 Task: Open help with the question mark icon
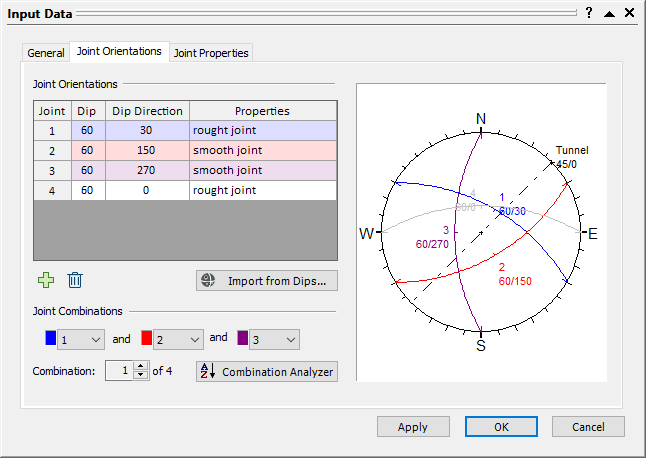(589, 13)
